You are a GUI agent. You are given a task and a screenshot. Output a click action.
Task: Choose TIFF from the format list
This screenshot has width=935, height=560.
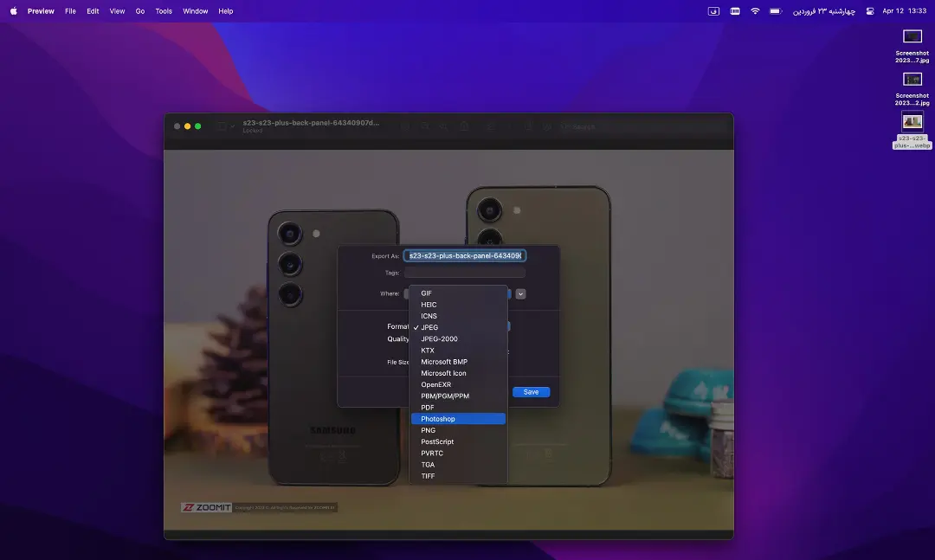click(458, 476)
